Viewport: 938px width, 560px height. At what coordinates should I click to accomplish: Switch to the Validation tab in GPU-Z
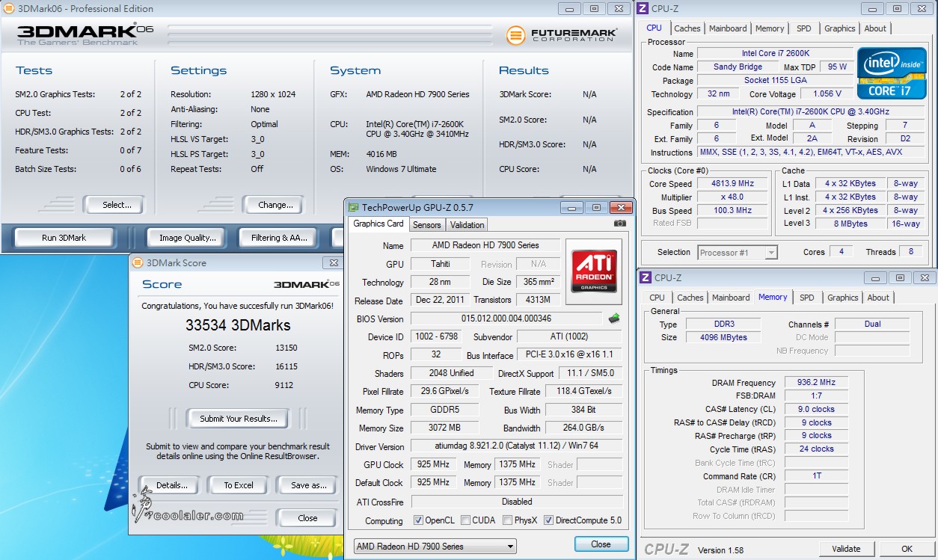pos(468,225)
